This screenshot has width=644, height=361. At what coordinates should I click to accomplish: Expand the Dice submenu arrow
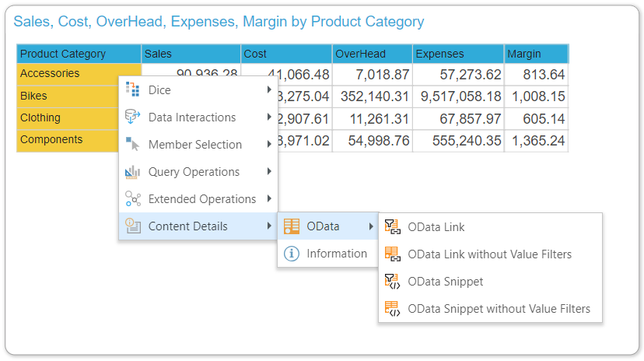click(x=269, y=90)
